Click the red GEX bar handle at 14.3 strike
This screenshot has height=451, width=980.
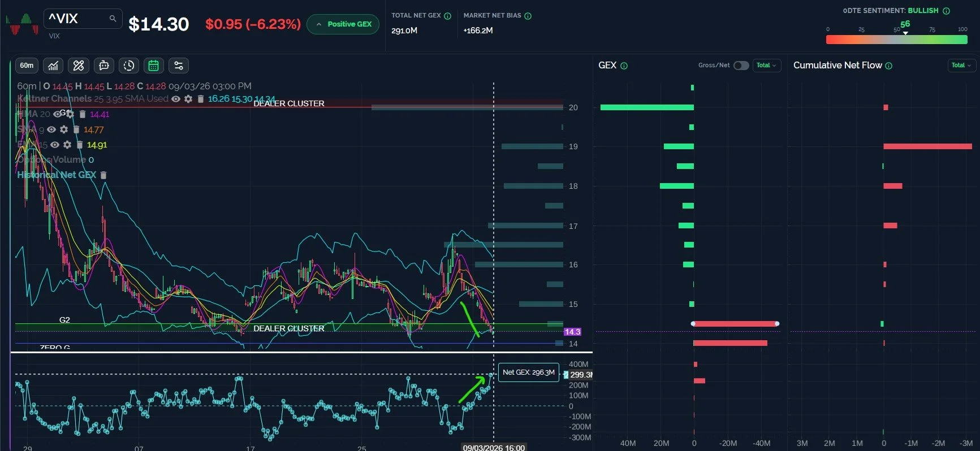pos(777,324)
